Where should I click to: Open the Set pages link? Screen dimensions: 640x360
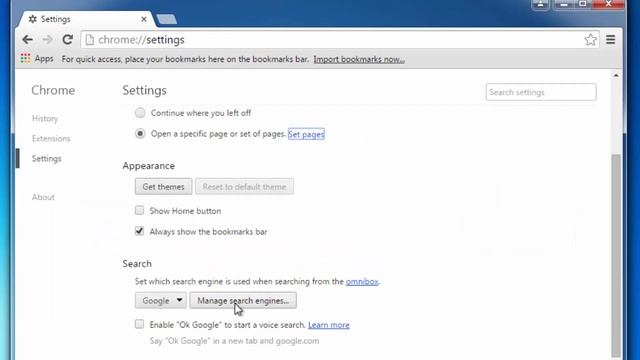click(x=306, y=134)
